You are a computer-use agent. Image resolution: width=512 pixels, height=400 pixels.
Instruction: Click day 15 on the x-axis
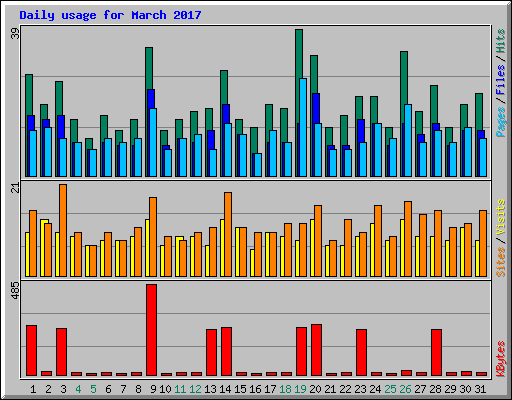click(x=240, y=389)
